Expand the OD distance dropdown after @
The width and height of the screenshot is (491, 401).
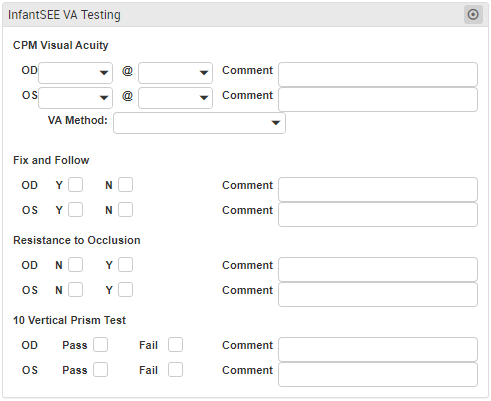175,73
